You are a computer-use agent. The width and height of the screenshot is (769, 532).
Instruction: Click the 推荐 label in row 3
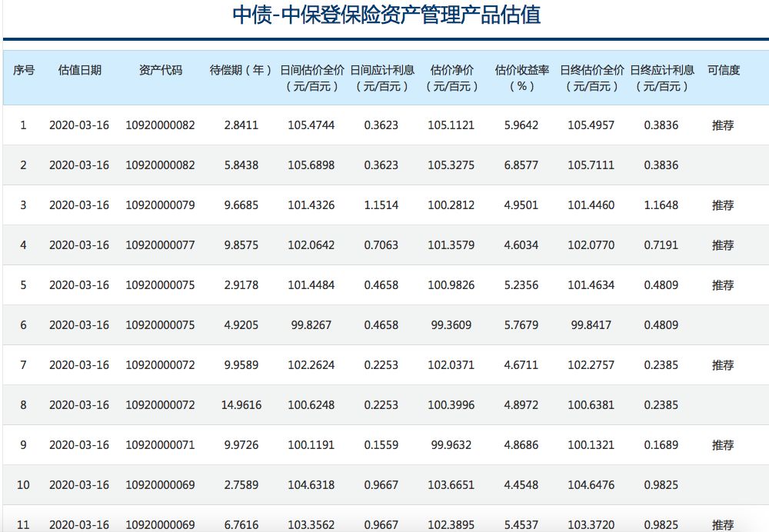[x=723, y=205]
